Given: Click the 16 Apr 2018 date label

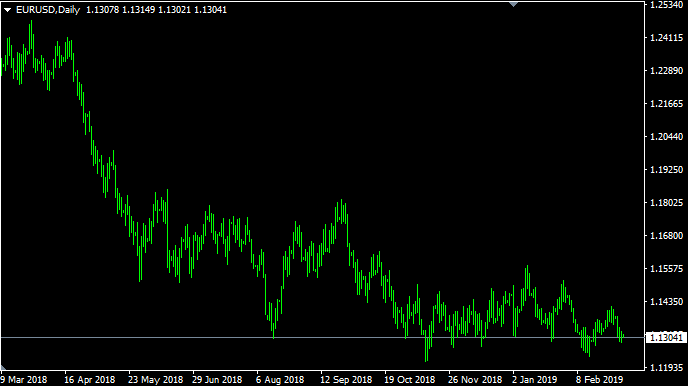Looking at the screenshot, I should click(90, 379).
